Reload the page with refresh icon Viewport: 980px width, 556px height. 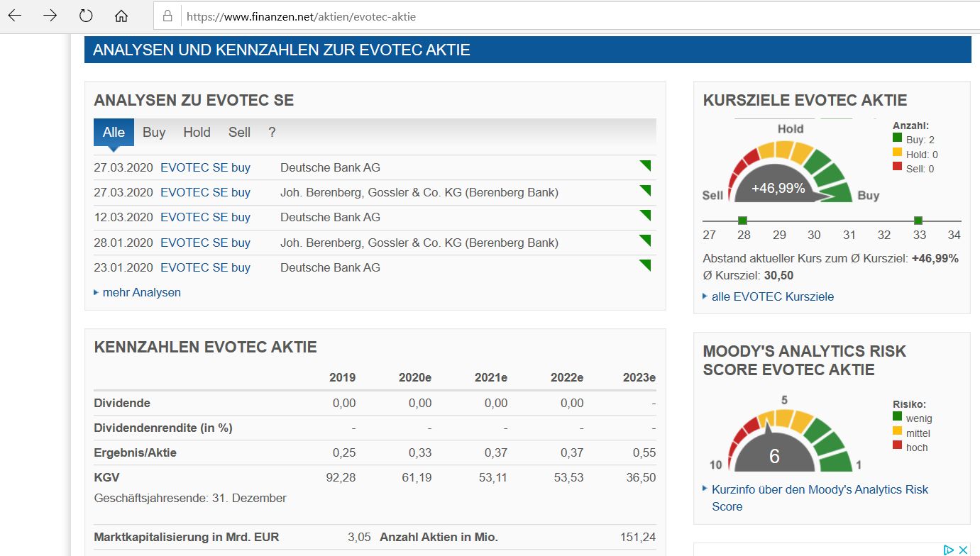[x=86, y=16]
